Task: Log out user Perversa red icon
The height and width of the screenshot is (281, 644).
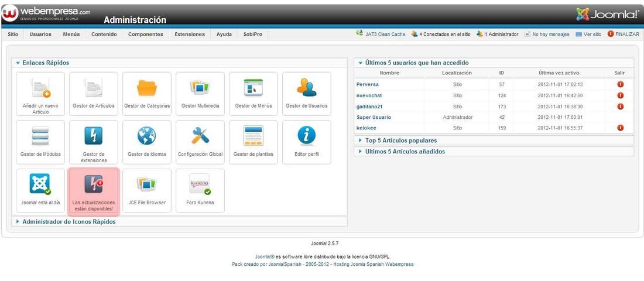Action: coord(620,84)
